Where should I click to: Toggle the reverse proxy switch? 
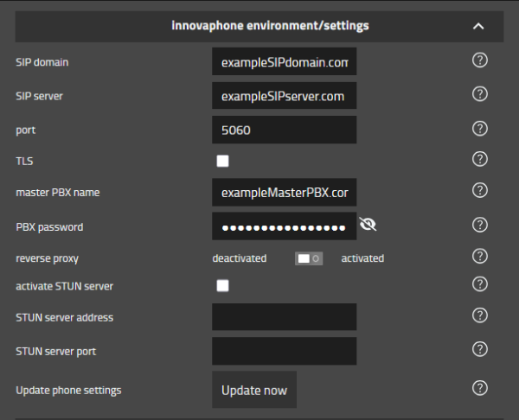pos(309,258)
